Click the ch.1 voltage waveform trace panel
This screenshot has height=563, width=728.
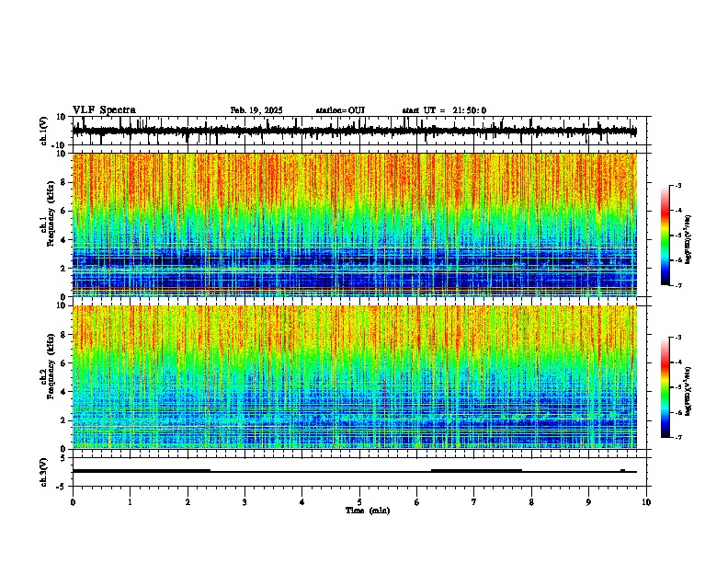tap(359, 131)
